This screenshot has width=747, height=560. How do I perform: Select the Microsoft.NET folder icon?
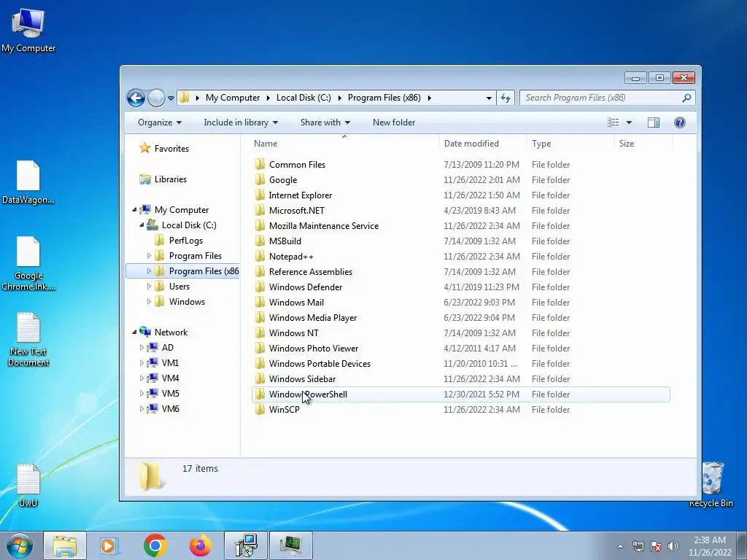(x=260, y=211)
